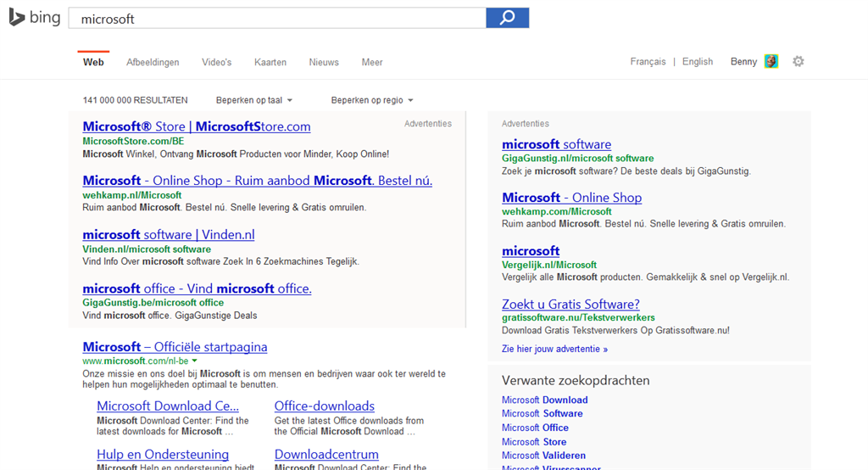
Task: Click the Benny account name
Action: [743, 62]
